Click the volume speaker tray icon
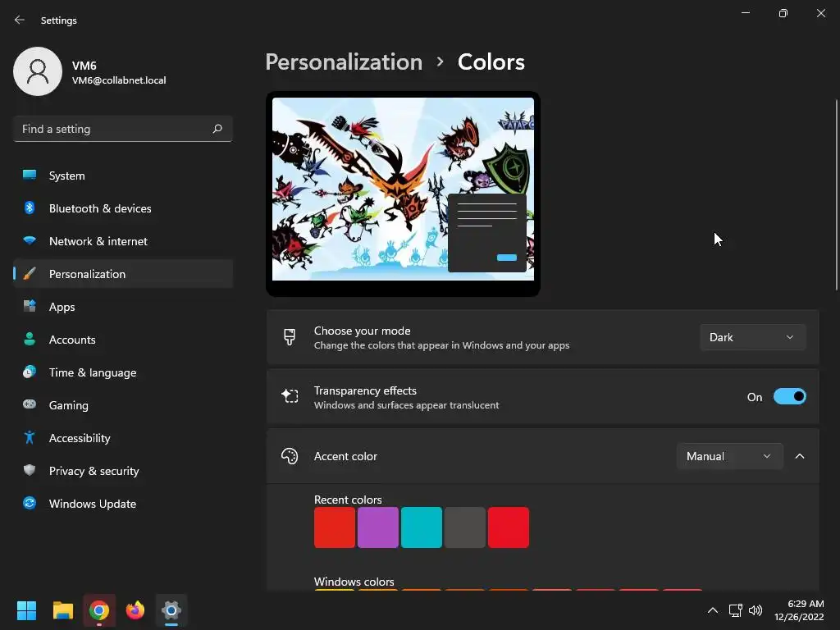Image resolution: width=840 pixels, height=630 pixels. (x=756, y=610)
